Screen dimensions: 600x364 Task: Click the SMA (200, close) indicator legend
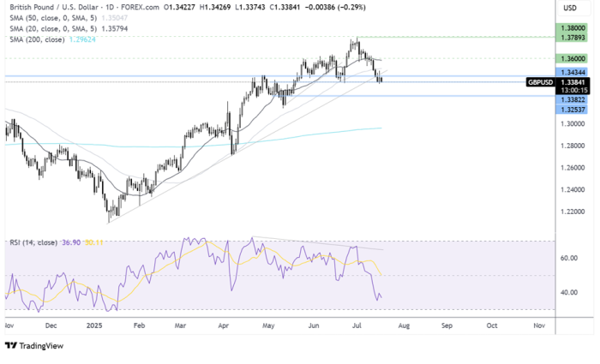(37, 39)
